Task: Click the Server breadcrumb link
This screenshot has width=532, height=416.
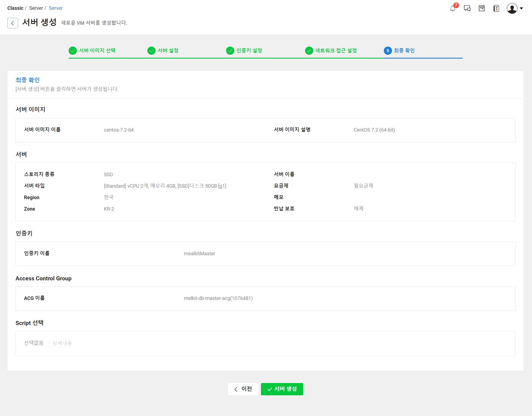Action: pyautogui.click(x=56, y=8)
